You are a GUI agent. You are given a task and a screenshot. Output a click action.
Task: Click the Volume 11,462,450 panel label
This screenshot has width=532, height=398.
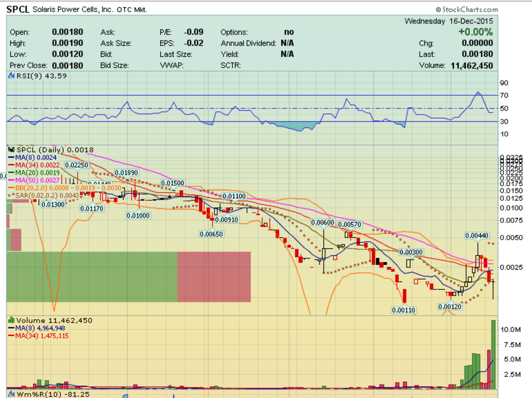point(54,321)
